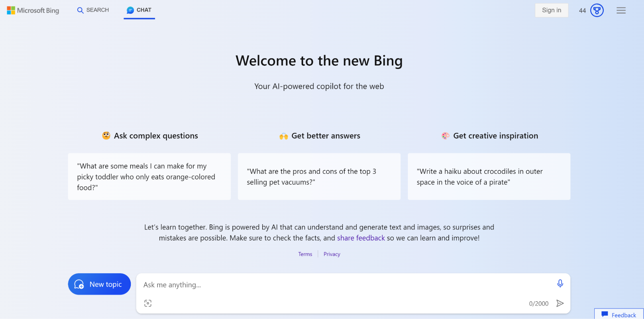
Task: Click the Sign in button
Action: point(551,10)
